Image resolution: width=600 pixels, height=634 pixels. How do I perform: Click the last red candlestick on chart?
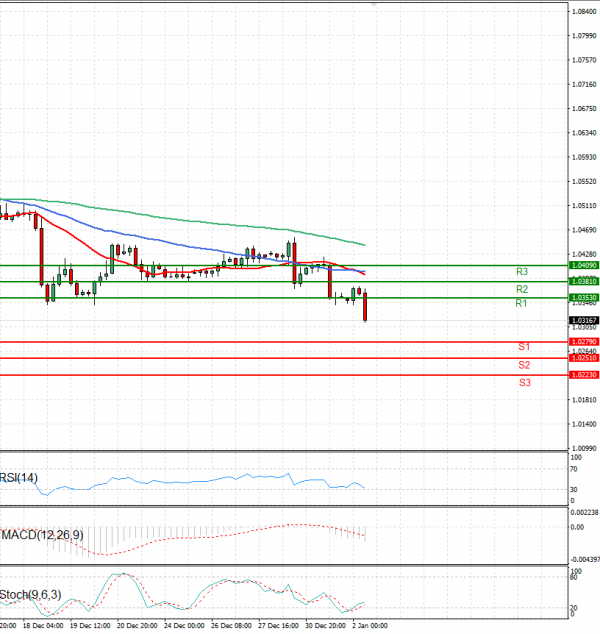(x=365, y=307)
